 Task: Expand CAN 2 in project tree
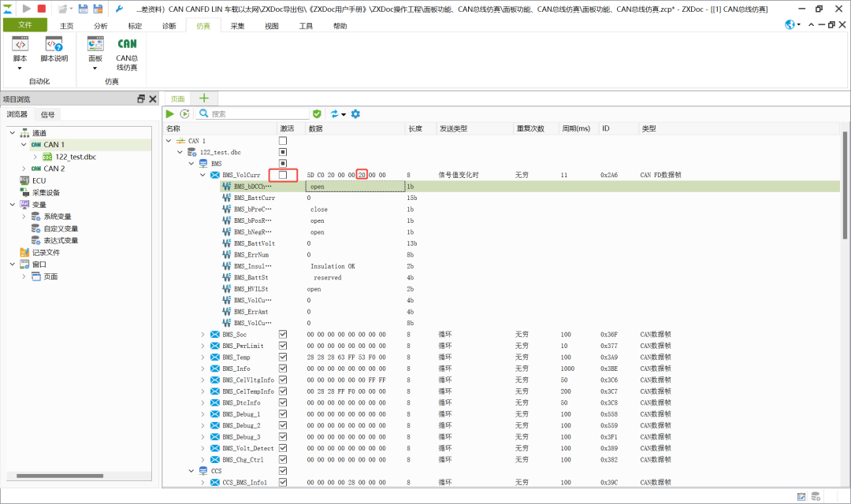point(24,169)
